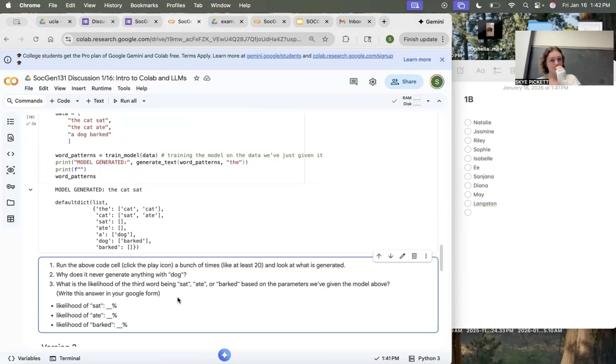Open the Runtime menu

pos(101,88)
